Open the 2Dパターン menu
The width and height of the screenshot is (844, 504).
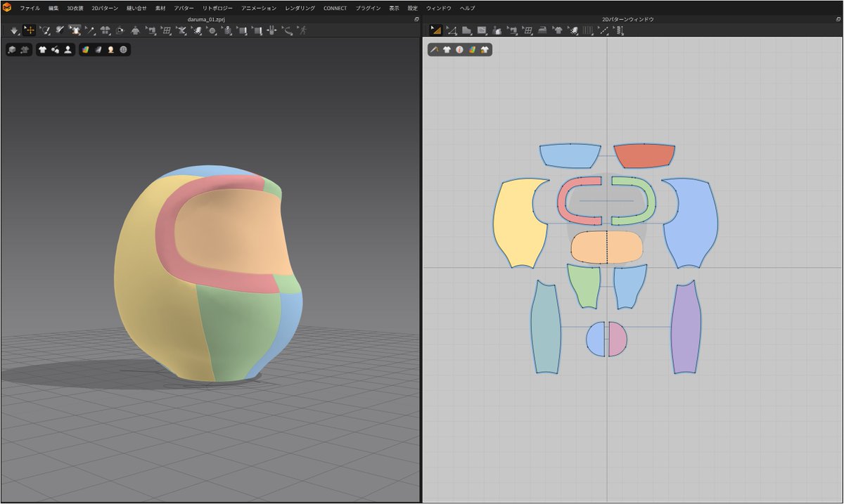coord(105,8)
